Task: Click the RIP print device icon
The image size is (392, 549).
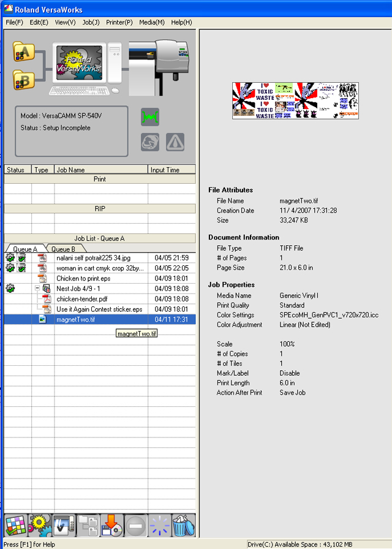Action: [x=64, y=526]
